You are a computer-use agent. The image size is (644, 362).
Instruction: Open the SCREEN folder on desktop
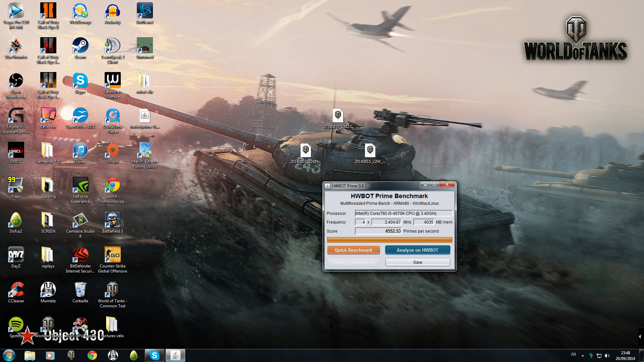(48, 223)
